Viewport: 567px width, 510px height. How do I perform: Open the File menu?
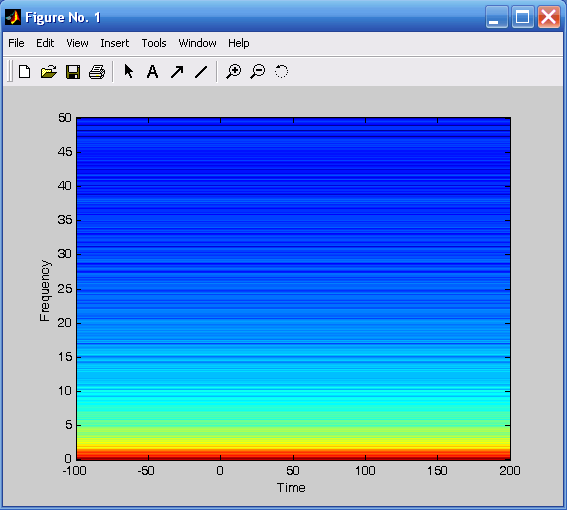(16, 43)
